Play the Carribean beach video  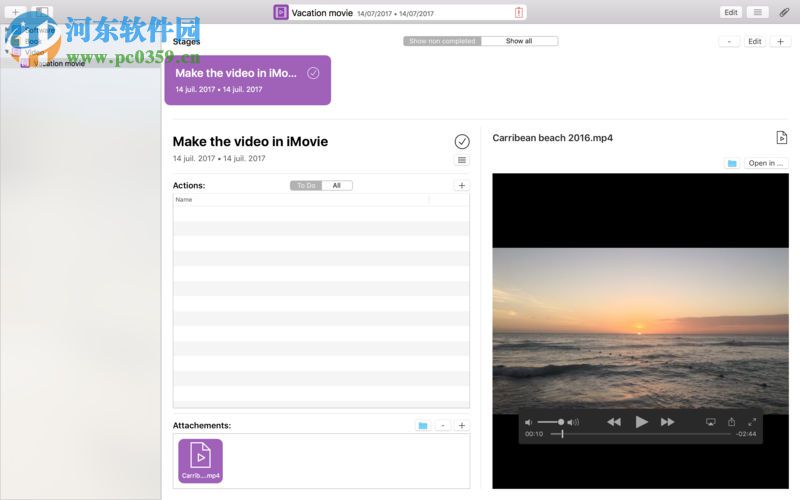[x=641, y=422]
